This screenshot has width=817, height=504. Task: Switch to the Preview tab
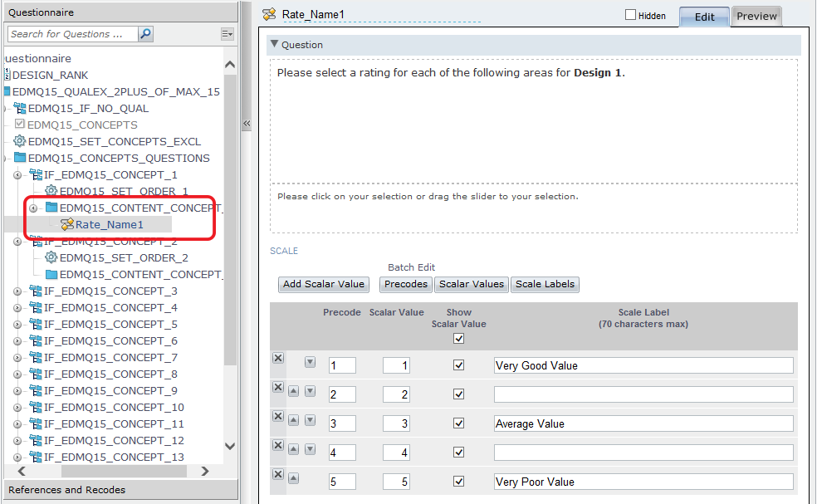[x=756, y=16]
